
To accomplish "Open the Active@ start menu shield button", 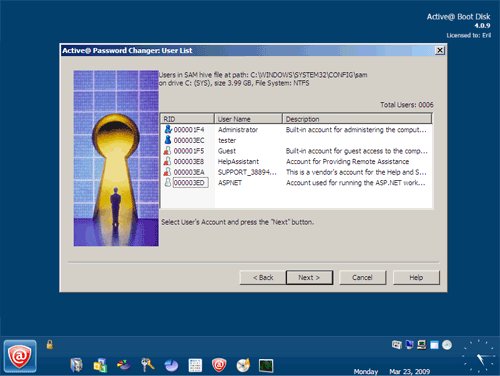I will [20, 356].
